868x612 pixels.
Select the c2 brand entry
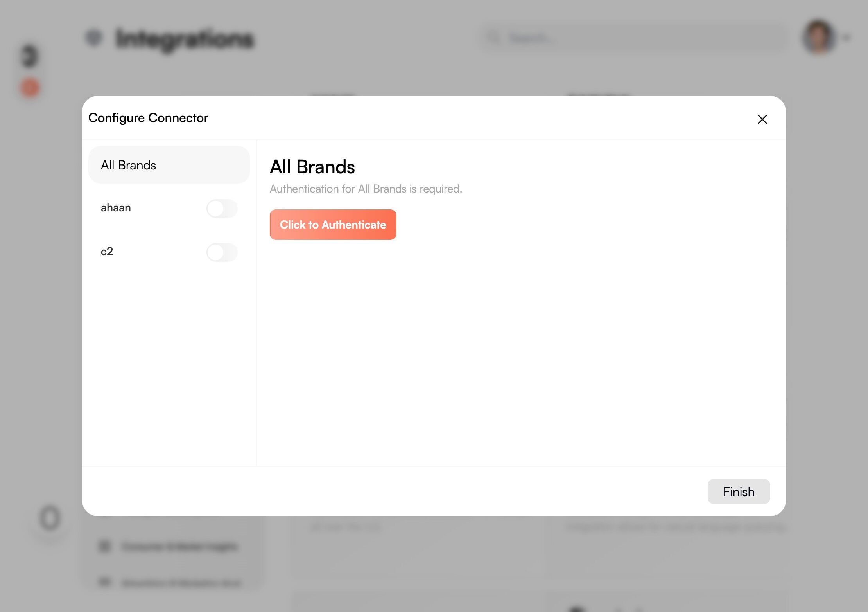pyautogui.click(x=107, y=252)
